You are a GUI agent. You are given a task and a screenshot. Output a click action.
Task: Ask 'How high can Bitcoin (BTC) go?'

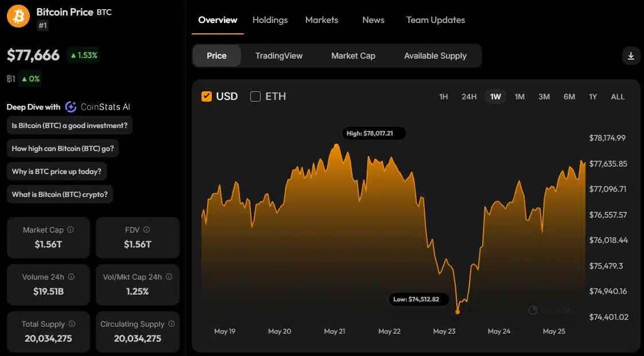[x=63, y=148]
